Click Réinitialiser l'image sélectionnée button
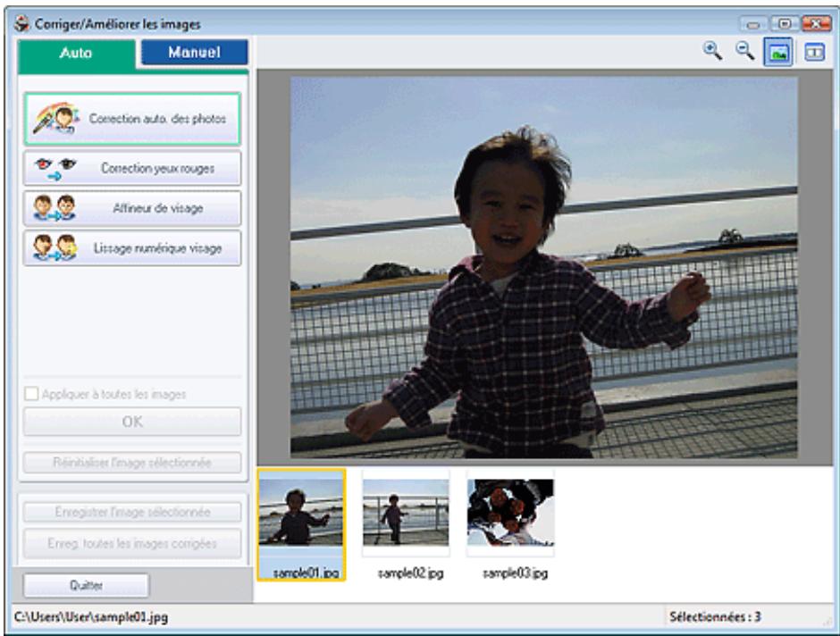The height and width of the screenshot is (636, 840). point(132,463)
